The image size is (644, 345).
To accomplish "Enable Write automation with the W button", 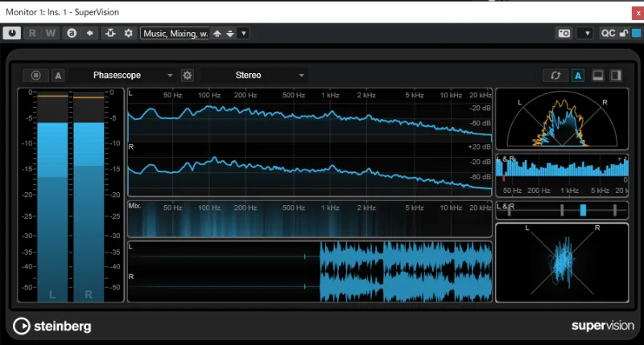I will 51,33.
